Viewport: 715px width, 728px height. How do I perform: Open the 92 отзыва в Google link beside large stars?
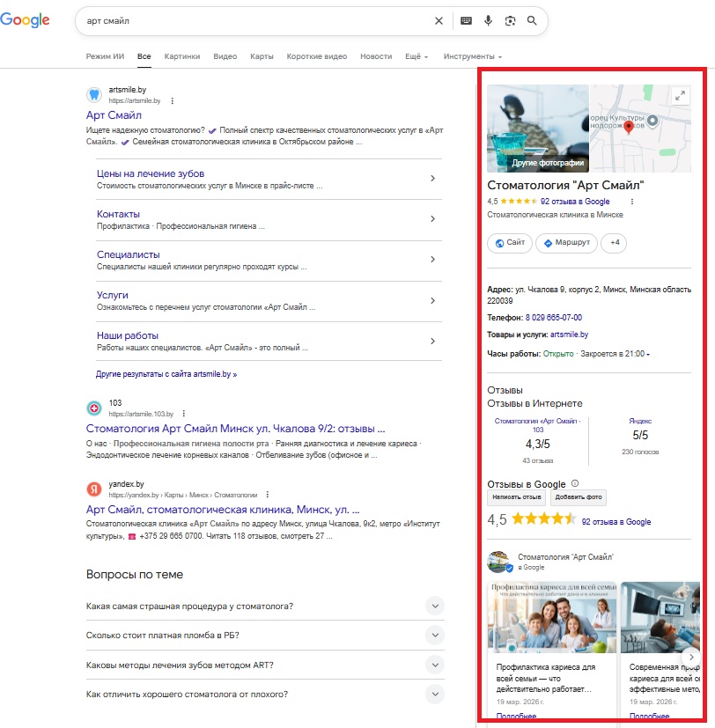tap(616, 522)
